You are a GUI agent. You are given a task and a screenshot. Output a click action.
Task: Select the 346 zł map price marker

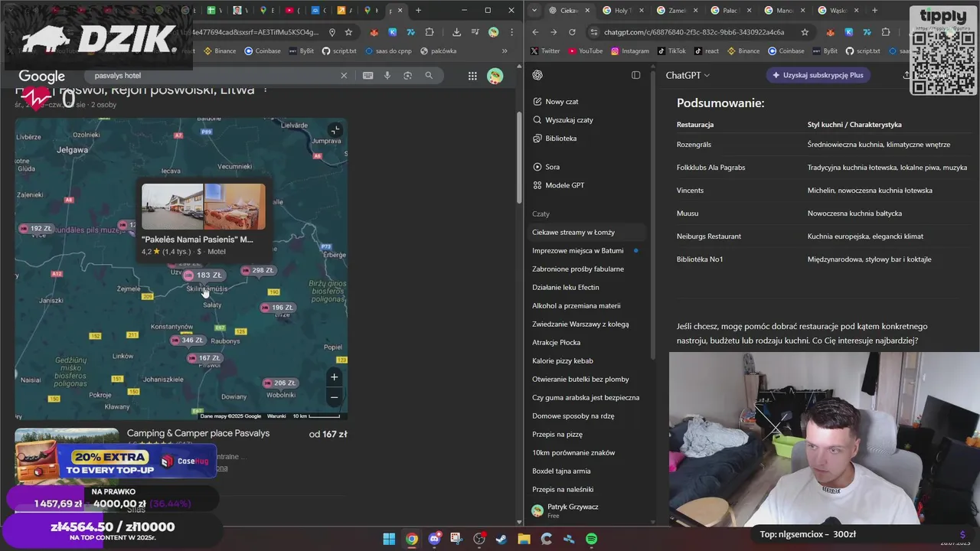coord(187,340)
